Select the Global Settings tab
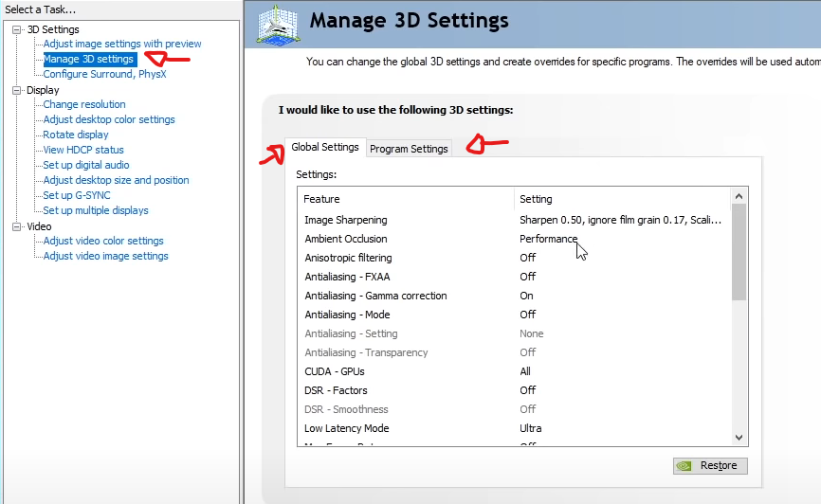 click(324, 147)
